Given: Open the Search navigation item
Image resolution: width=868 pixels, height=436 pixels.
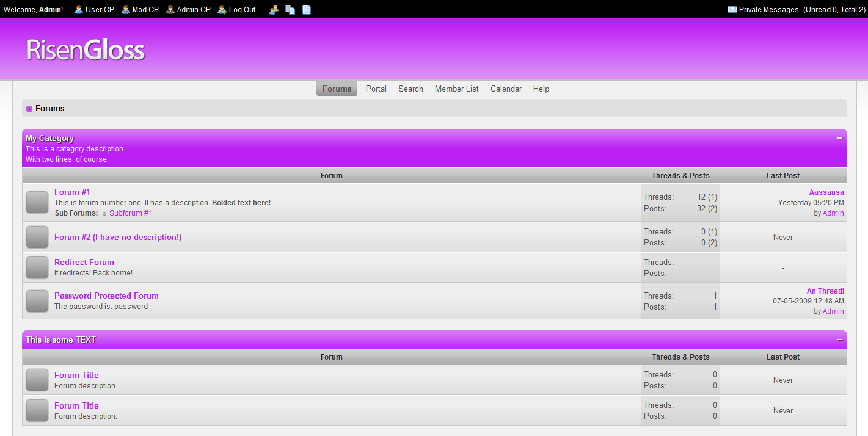Looking at the screenshot, I should click(410, 89).
